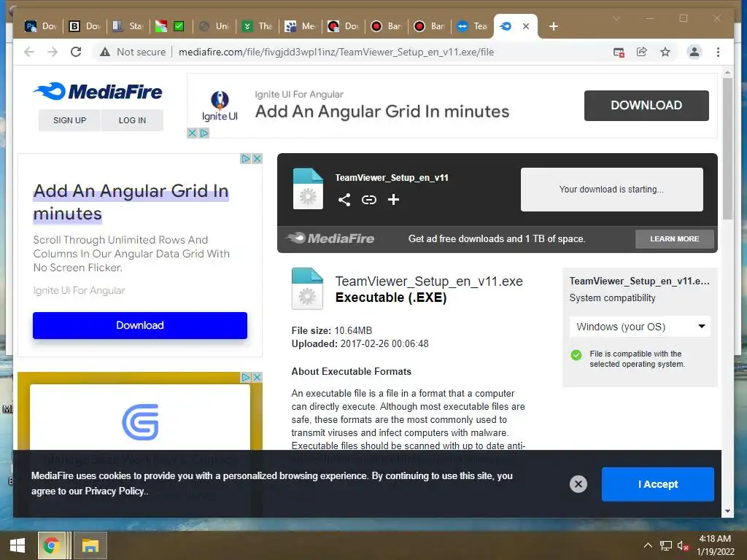
Task: Share this page from address bar
Action: pyautogui.click(x=642, y=52)
